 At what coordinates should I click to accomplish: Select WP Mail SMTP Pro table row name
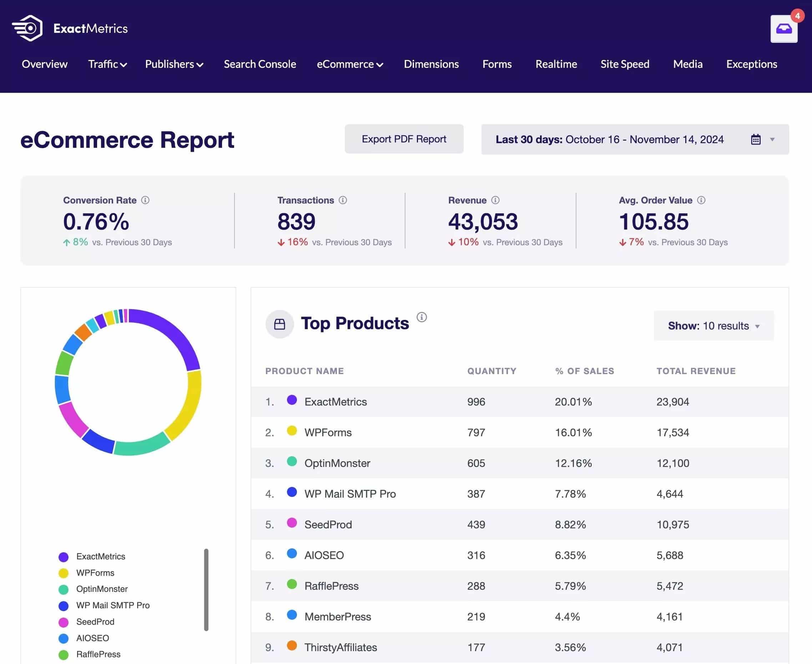[350, 494]
